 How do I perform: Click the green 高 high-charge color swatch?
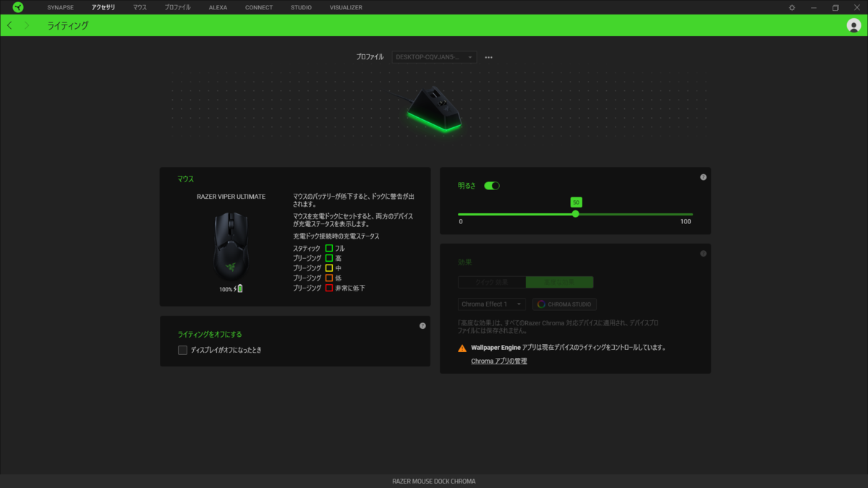pyautogui.click(x=329, y=258)
